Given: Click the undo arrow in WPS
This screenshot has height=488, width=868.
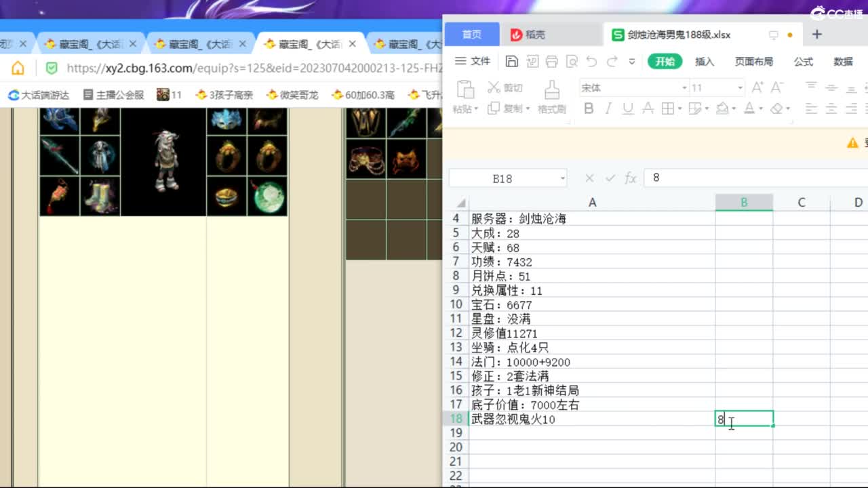Looking at the screenshot, I should coord(592,62).
